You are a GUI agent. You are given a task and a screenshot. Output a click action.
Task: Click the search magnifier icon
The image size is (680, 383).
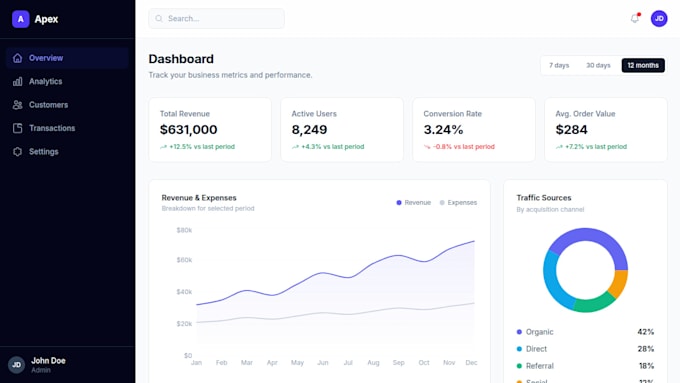pyautogui.click(x=159, y=19)
